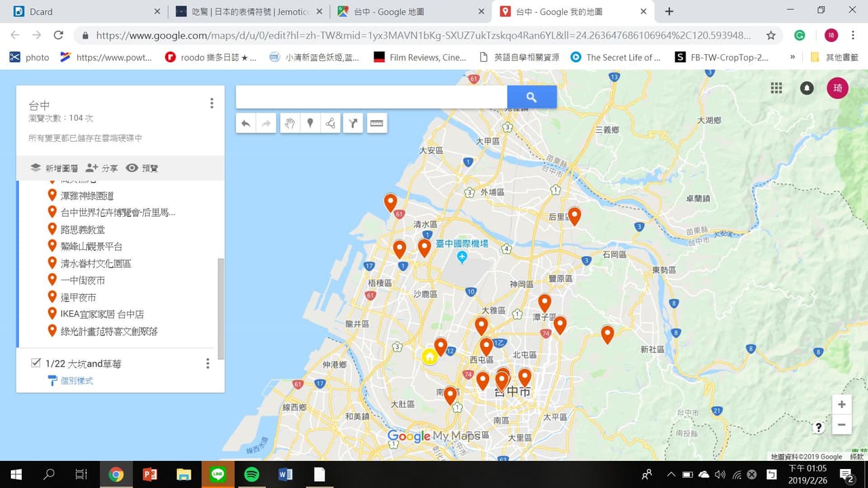Go back in browser history
Viewport: 868px width, 488px height.
[x=15, y=35]
